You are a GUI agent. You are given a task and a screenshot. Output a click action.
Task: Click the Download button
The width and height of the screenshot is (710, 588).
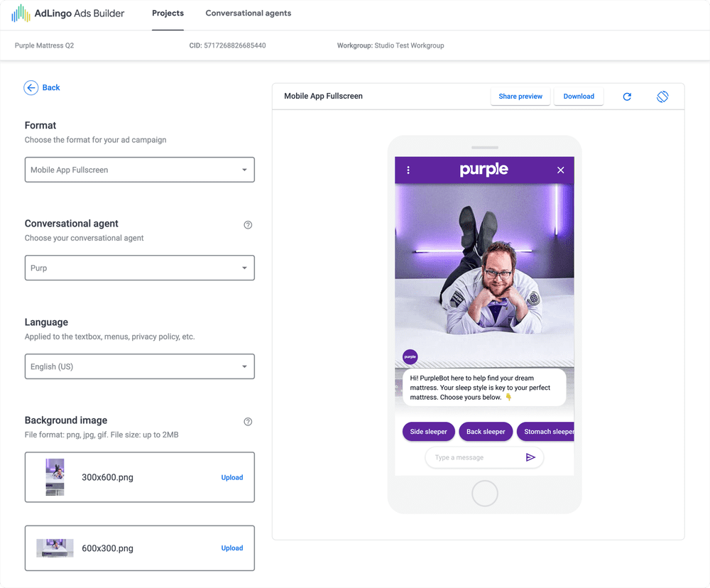[578, 96]
